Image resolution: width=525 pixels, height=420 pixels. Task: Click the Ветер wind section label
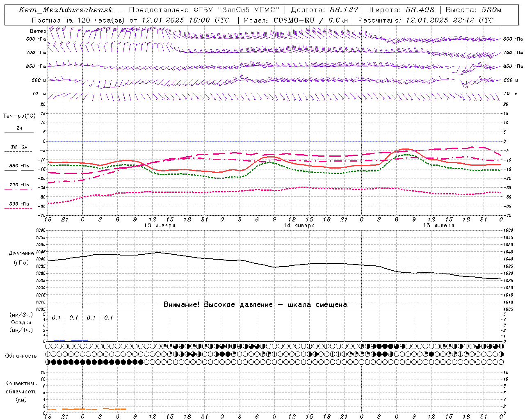(38, 31)
